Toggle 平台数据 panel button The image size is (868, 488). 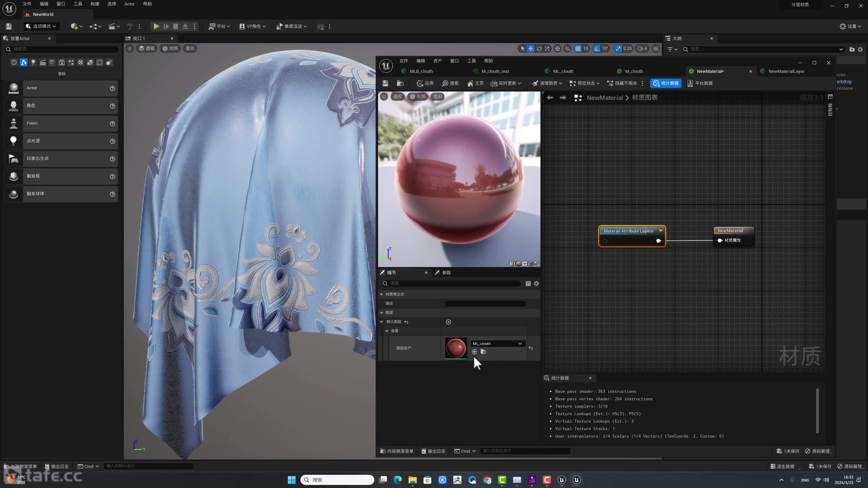700,83
